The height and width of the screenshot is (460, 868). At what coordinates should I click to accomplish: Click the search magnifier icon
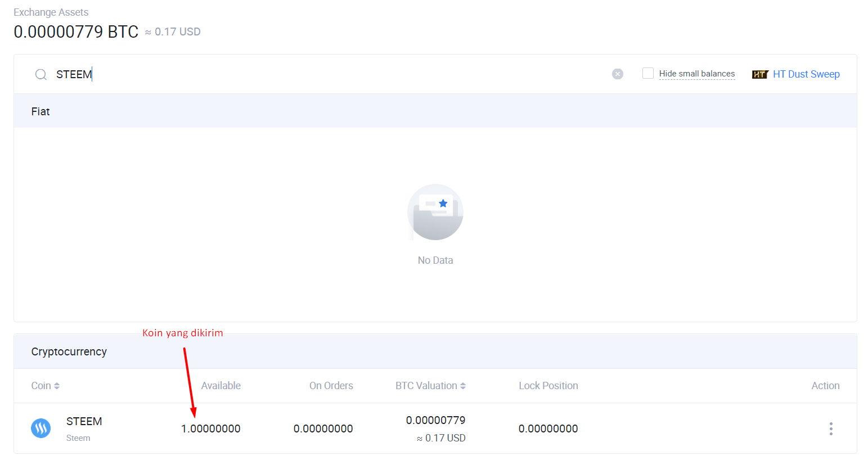(41, 74)
